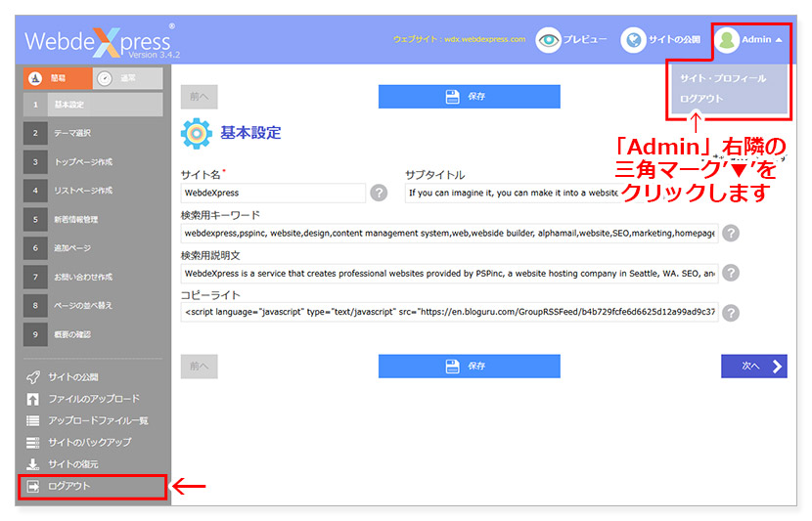Image resolution: width=812 pixels, height=521 pixels.
Task: Select サイト・プロフィール from Admin menu
Action: [723, 78]
